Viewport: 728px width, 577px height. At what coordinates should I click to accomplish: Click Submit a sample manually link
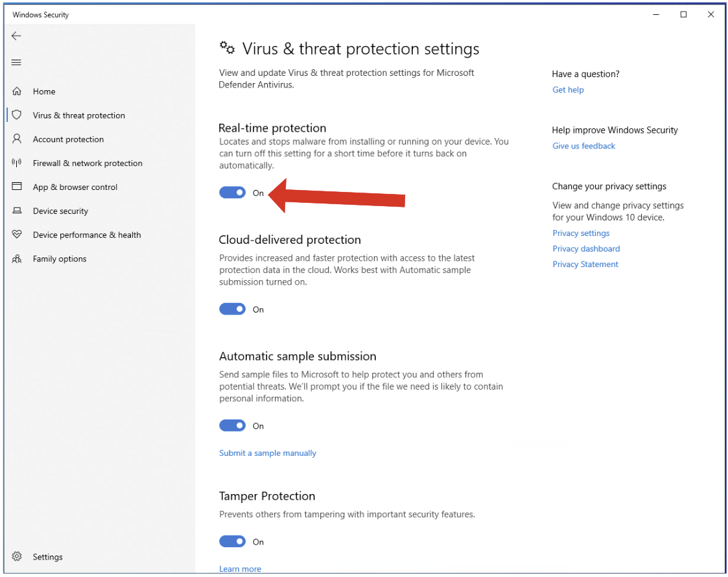pyautogui.click(x=268, y=453)
